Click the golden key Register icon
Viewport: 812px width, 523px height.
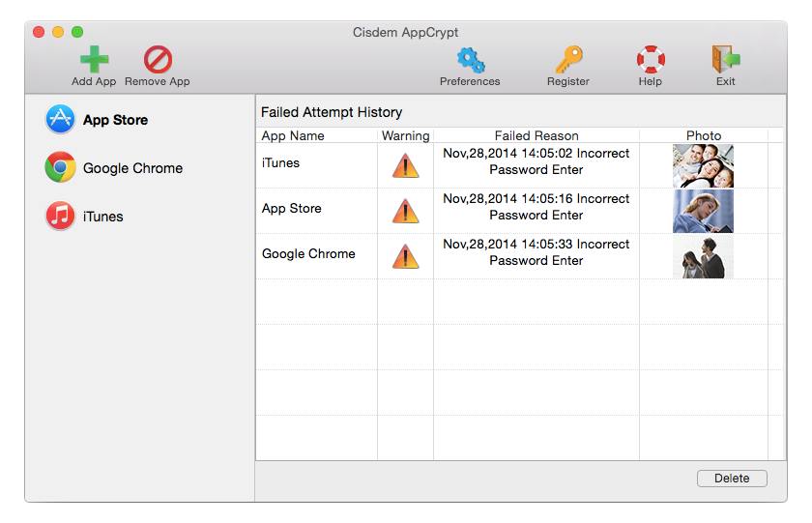pyautogui.click(x=568, y=59)
